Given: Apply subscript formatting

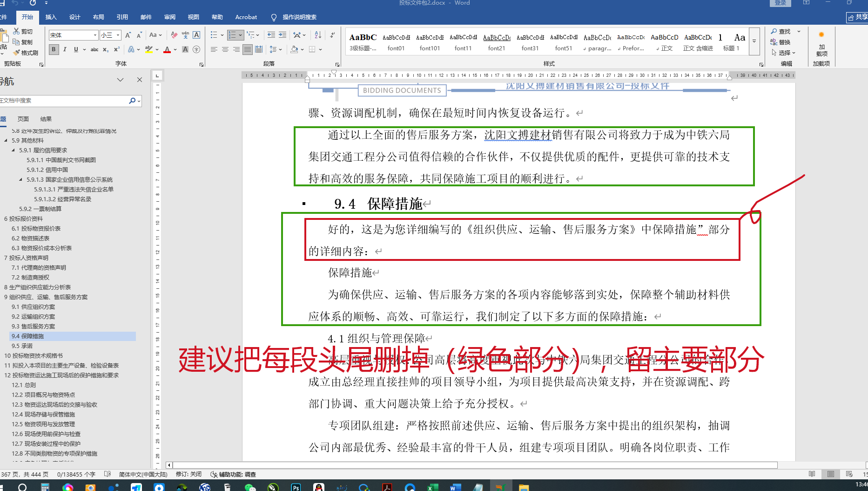Looking at the screenshot, I should click(106, 49).
